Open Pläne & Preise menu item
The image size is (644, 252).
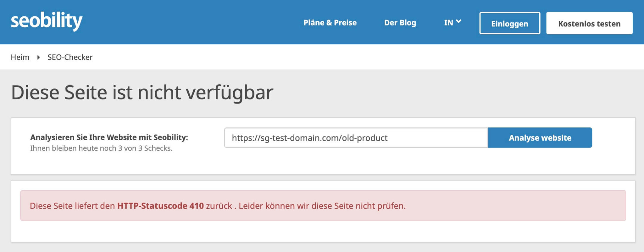[x=330, y=23]
